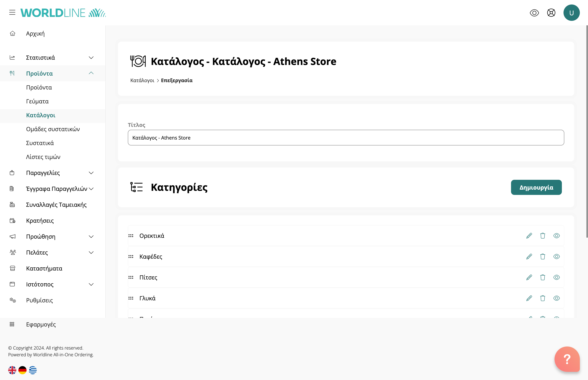This screenshot has height=380, width=588.
Task: Click the Τίτλος input field
Action: click(346, 138)
